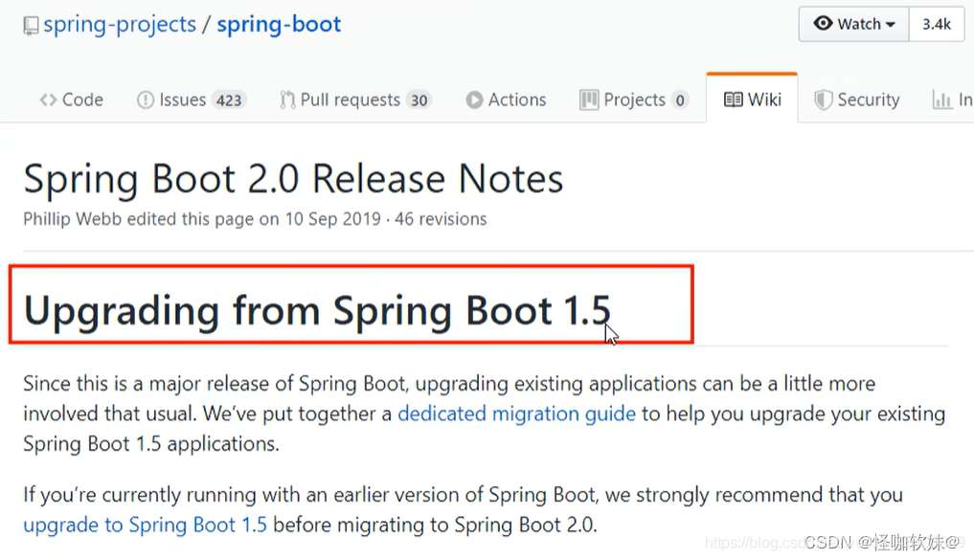
Task: Click the Pull requests branch icon
Action: pyautogui.click(x=287, y=100)
